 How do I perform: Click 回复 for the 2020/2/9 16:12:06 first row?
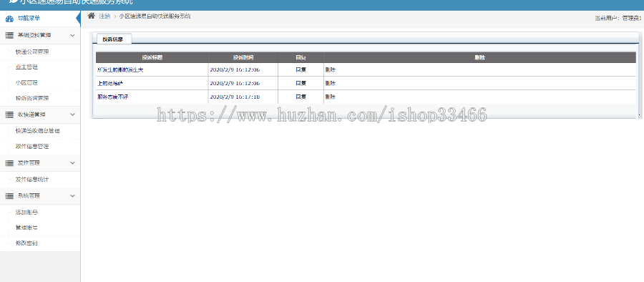(301, 70)
